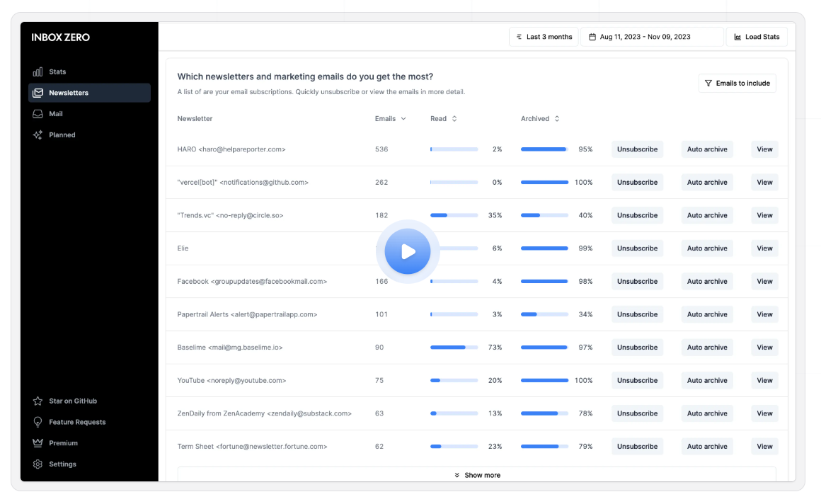Open Settings via the gear icon
This screenshot has width=821, height=504.
[x=38, y=464]
